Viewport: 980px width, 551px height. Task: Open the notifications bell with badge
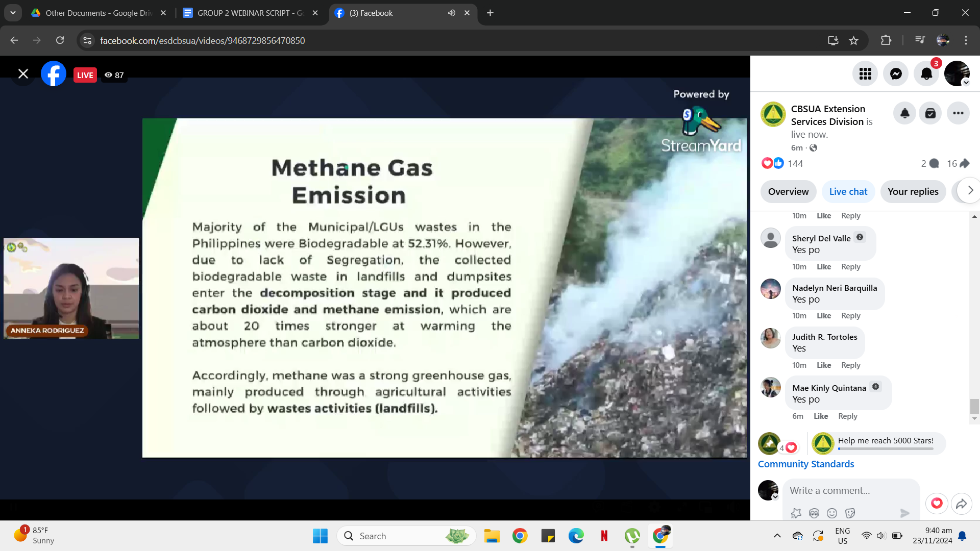click(x=926, y=74)
